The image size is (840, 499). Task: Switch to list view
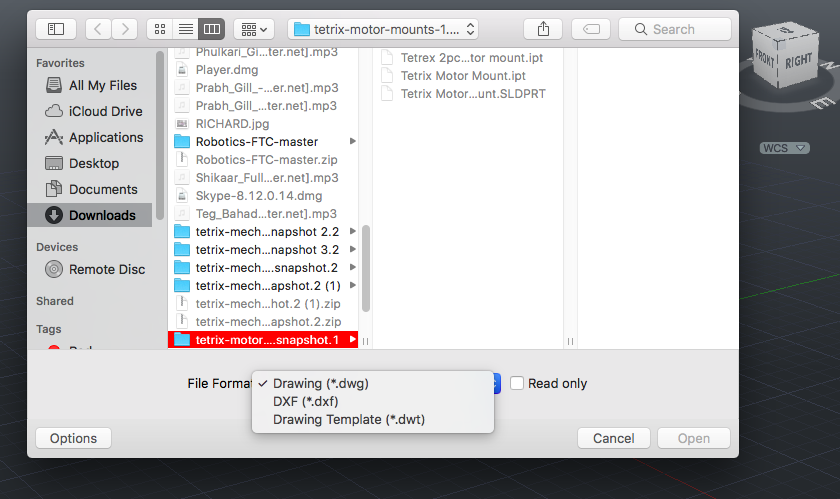point(186,29)
